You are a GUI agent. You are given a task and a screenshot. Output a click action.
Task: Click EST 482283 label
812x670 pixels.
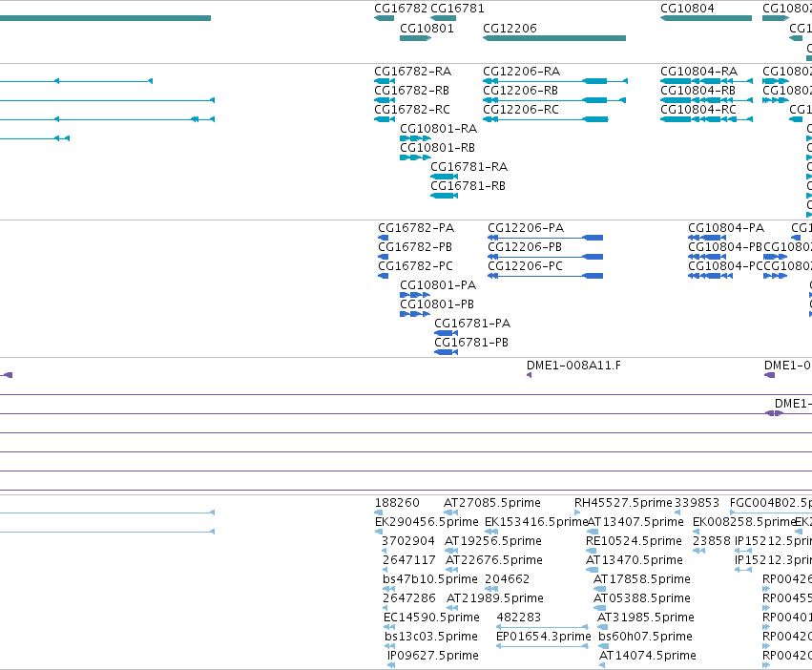(518, 618)
